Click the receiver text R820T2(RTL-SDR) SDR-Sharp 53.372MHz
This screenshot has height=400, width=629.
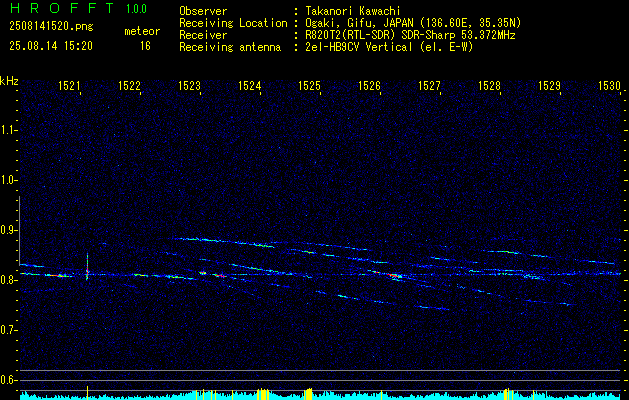tap(410, 35)
